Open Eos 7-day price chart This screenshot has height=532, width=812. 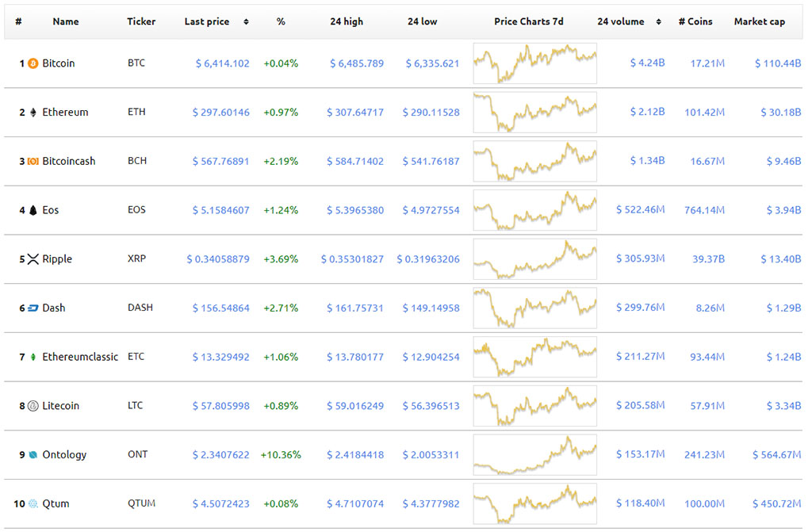pos(535,210)
